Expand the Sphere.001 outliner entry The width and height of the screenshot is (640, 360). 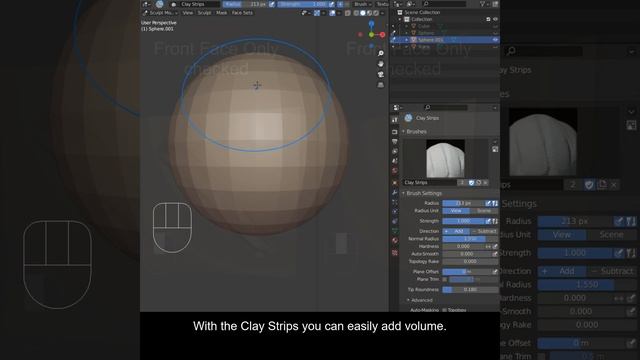(x=407, y=40)
